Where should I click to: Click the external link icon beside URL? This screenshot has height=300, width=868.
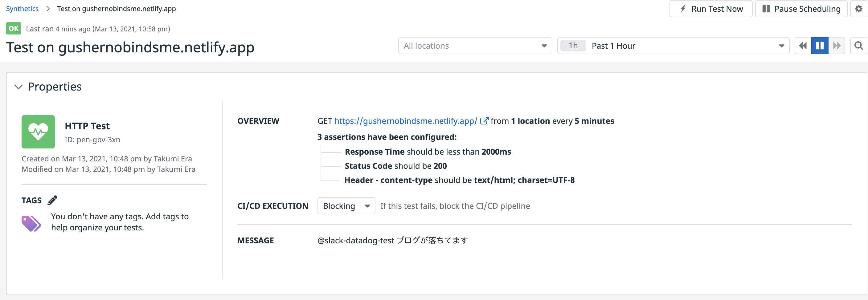tap(484, 121)
